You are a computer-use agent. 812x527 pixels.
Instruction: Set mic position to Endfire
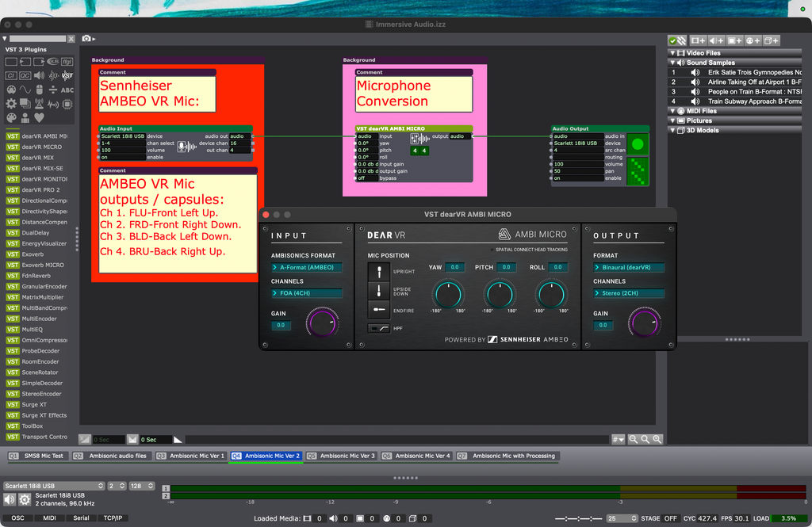point(379,310)
